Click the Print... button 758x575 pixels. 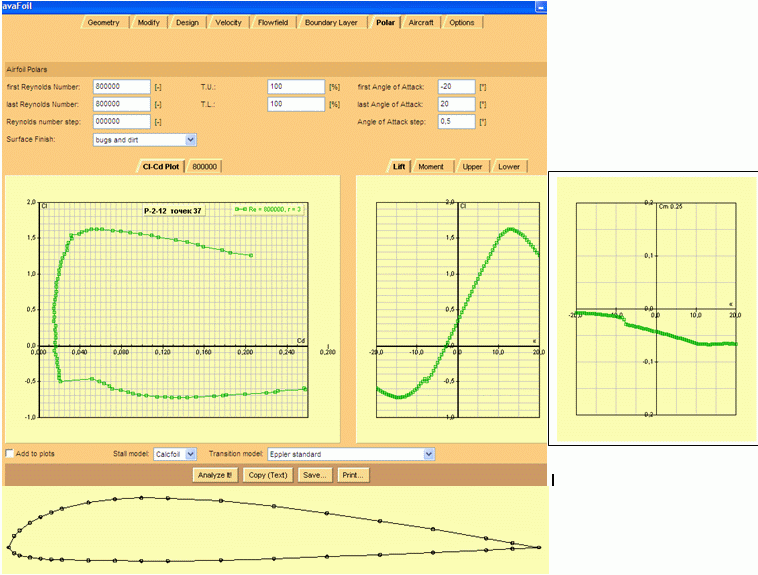click(x=353, y=475)
